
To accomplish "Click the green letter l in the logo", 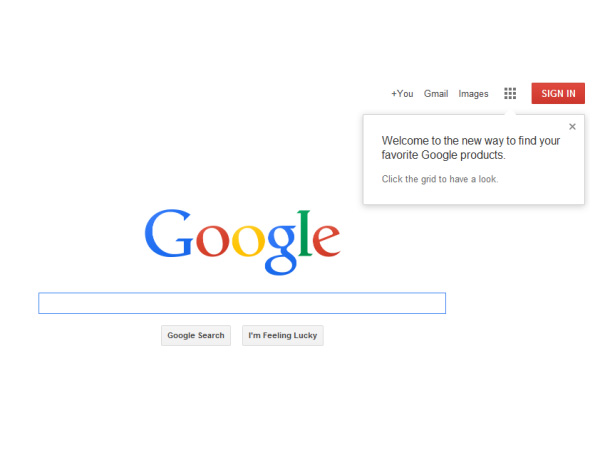I will pyautogui.click(x=305, y=233).
